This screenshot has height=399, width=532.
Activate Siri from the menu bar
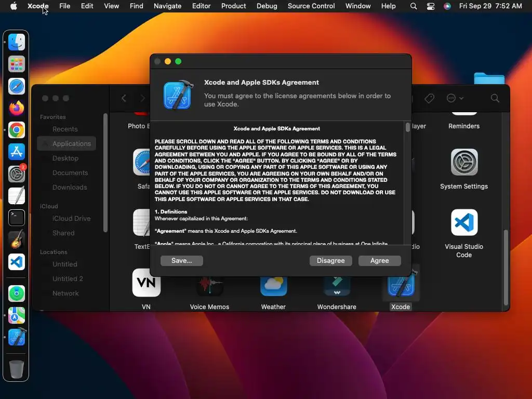point(447,6)
